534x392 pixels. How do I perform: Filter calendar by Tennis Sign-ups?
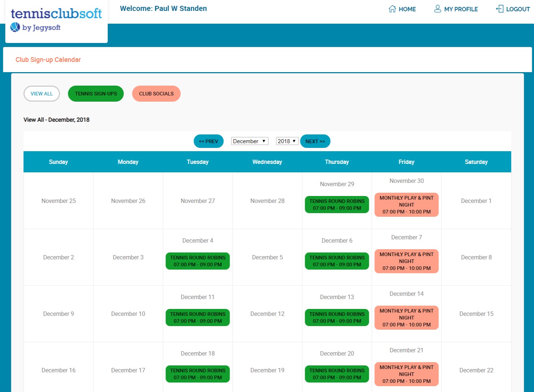click(96, 94)
